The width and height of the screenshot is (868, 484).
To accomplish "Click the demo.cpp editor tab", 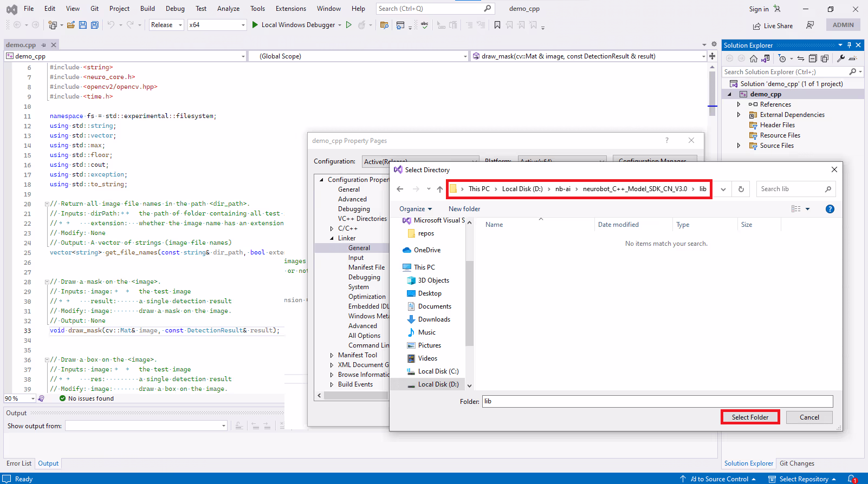I will (x=21, y=45).
